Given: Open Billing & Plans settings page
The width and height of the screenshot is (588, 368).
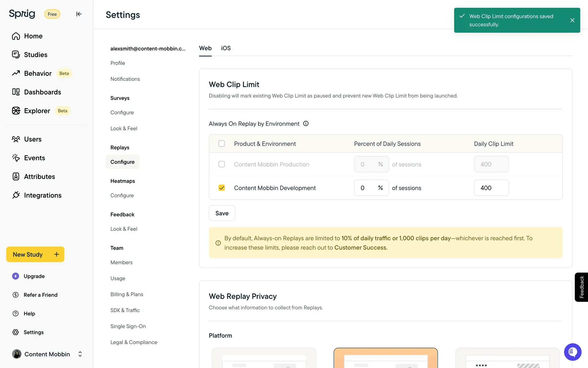Looking at the screenshot, I should (x=126, y=294).
